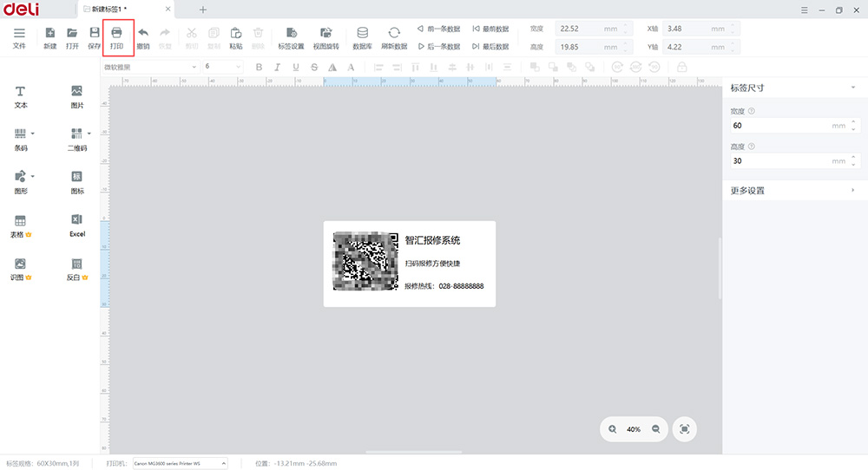Viewport: 868px width, 470px height.
Task: Add a new tab with plus
Action: [x=203, y=10]
